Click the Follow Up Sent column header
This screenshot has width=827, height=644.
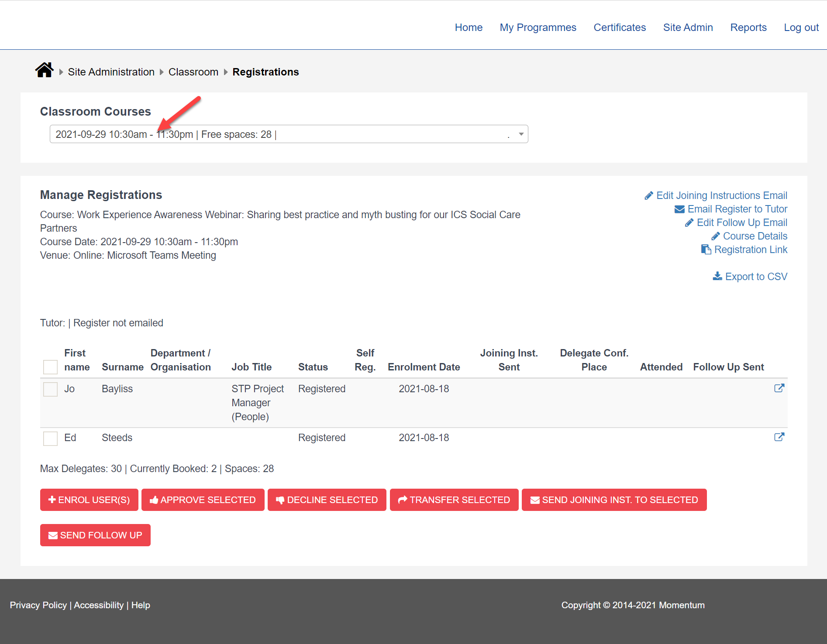[728, 367]
